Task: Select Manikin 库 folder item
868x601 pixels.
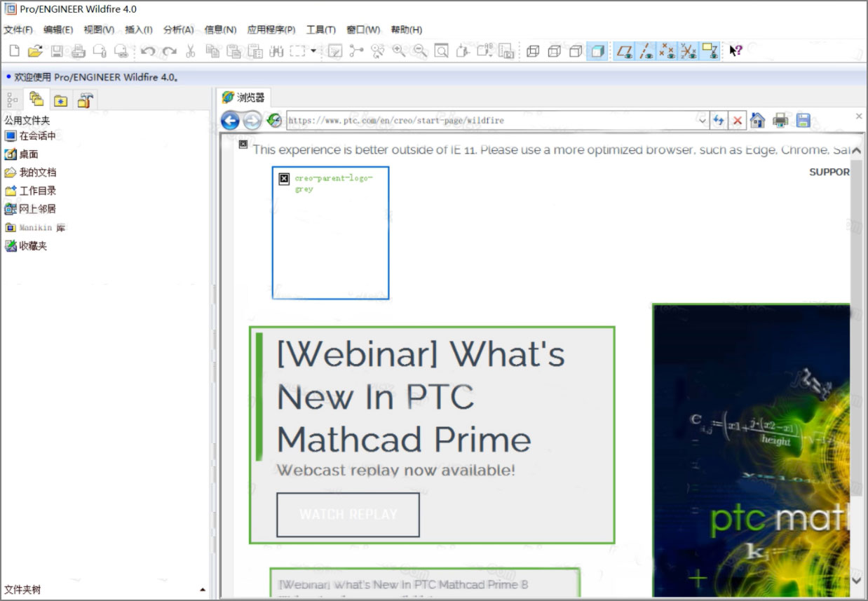Action: pos(35,228)
